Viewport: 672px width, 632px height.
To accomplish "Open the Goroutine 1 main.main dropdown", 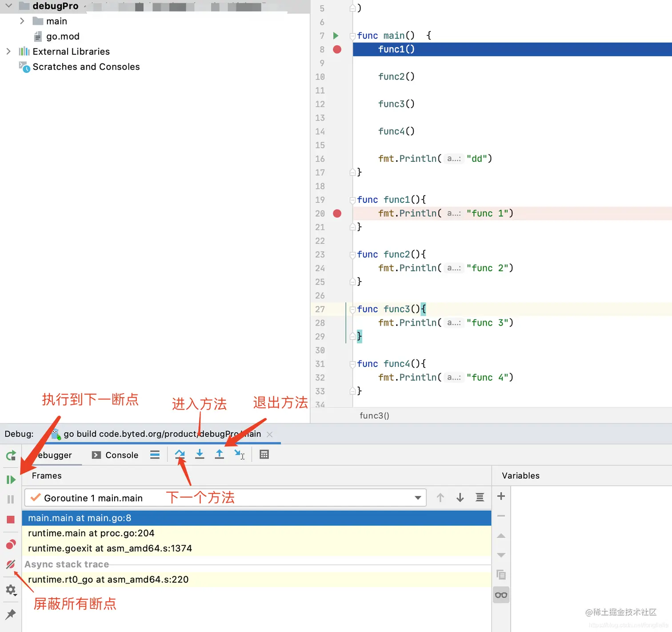I will (x=225, y=498).
